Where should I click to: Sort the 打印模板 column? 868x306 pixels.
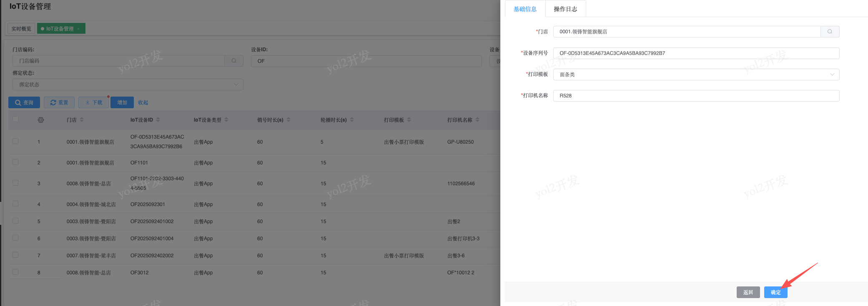click(x=409, y=120)
